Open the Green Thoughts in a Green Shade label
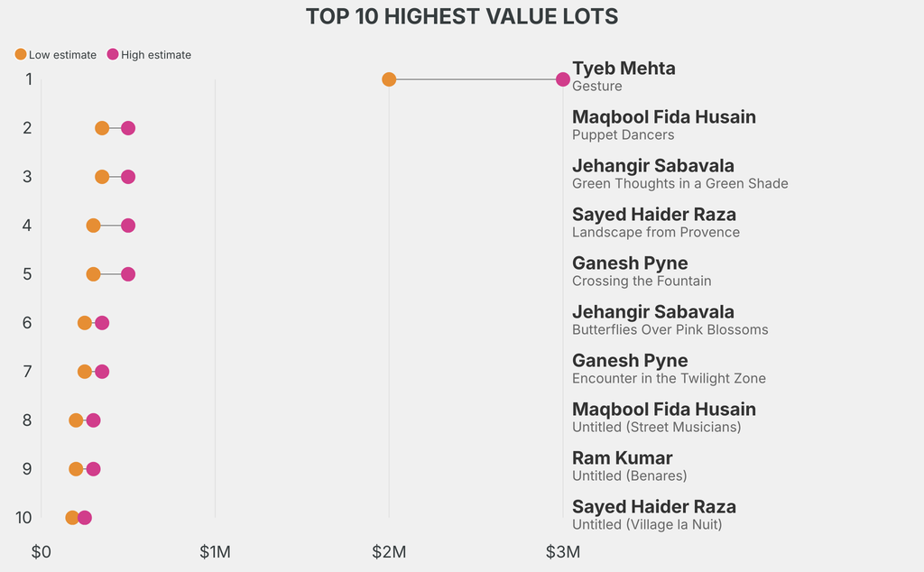The height and width of the screenshot is (572, 924). point(679,184)
